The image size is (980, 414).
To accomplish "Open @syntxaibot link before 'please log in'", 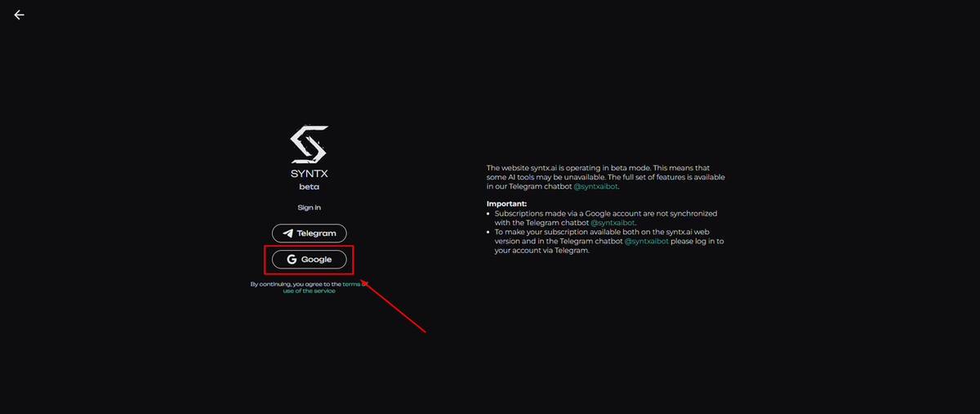I will pos(647,242).
